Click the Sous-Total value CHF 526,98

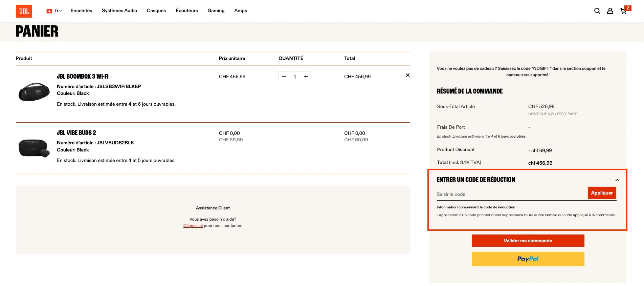coord(541,106)
